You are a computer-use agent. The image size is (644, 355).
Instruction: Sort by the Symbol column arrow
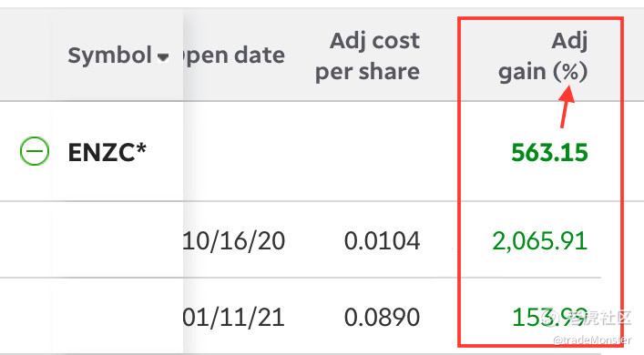click(163, 57)
